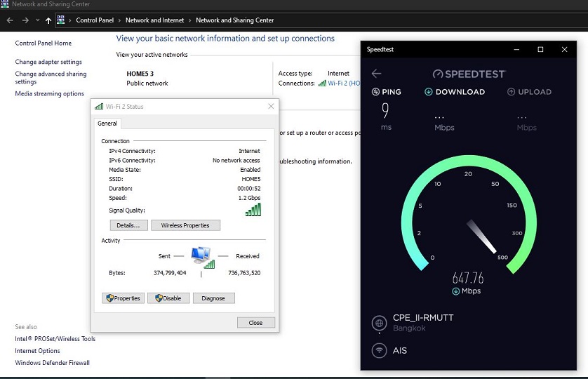Minimize the Speedtest window
This screenshot has width=588, height=379.
[x=516, y=50]
